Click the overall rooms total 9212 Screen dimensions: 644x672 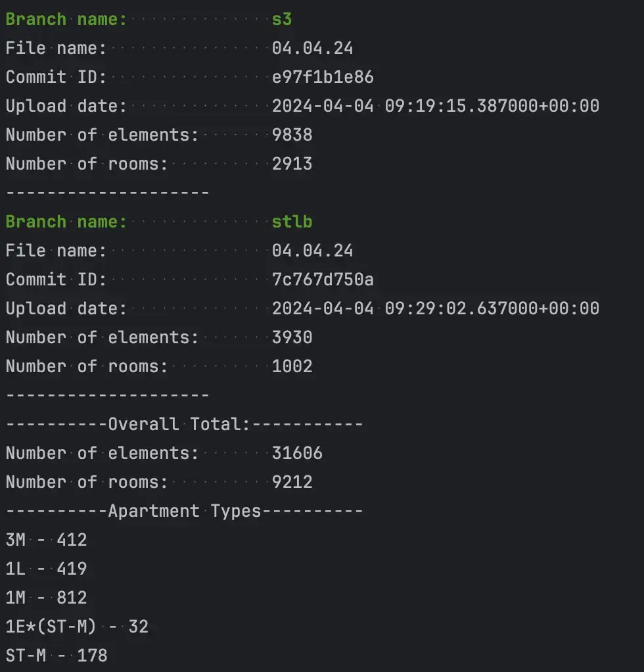(292, 482)
